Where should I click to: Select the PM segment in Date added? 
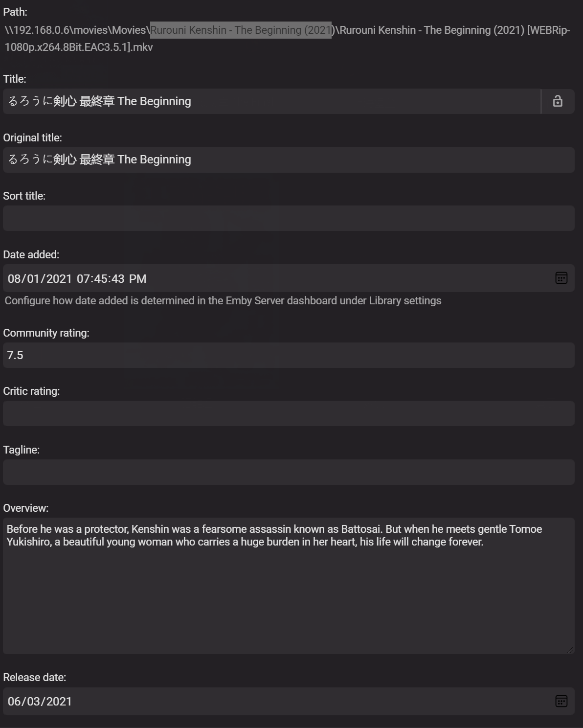(x=137, y=279)
